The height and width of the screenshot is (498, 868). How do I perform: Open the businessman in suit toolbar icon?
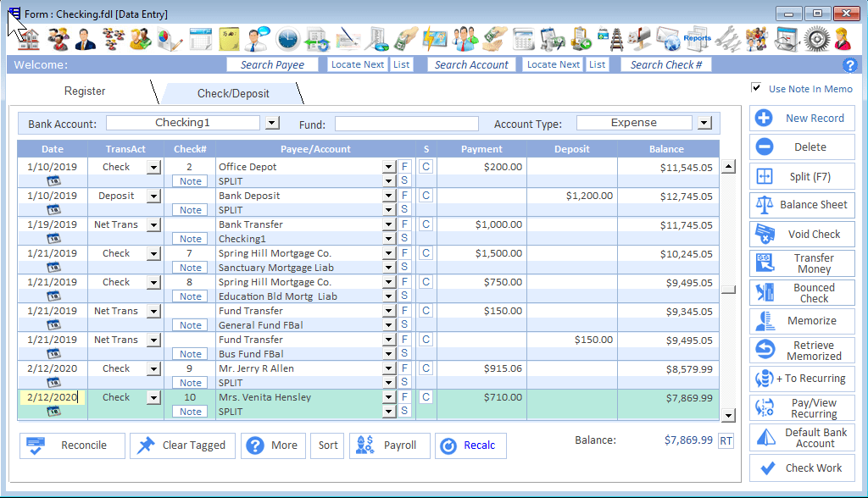point(86,39)
